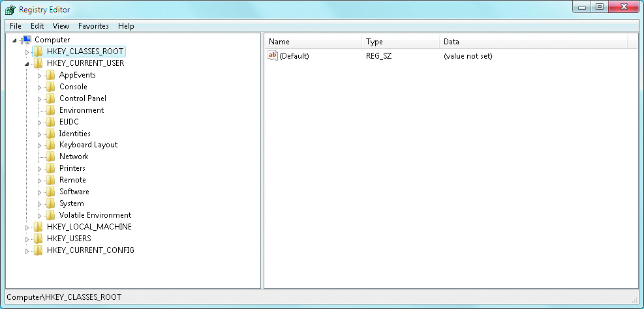
Task: Click the System folder icon
Action: point(50,203)
